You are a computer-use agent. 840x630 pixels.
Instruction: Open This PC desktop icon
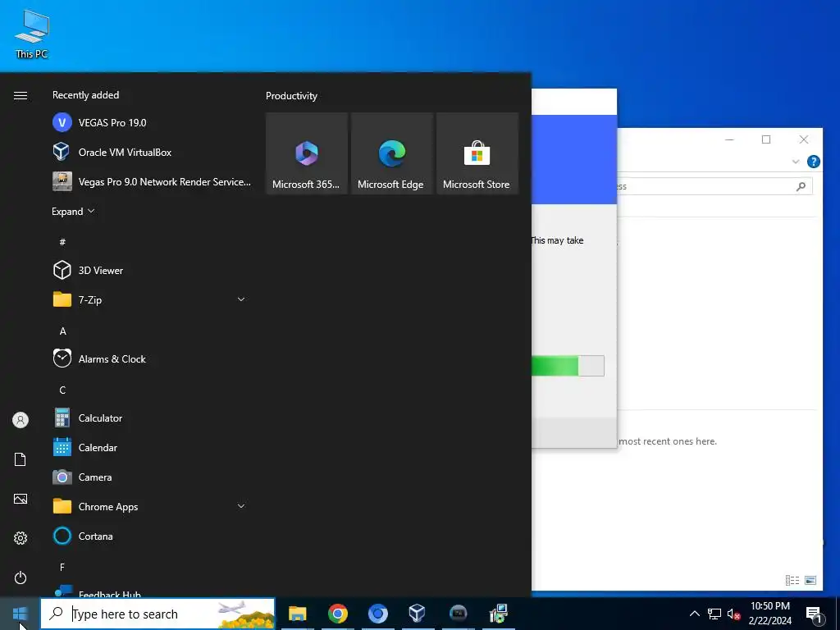point(32,34)
